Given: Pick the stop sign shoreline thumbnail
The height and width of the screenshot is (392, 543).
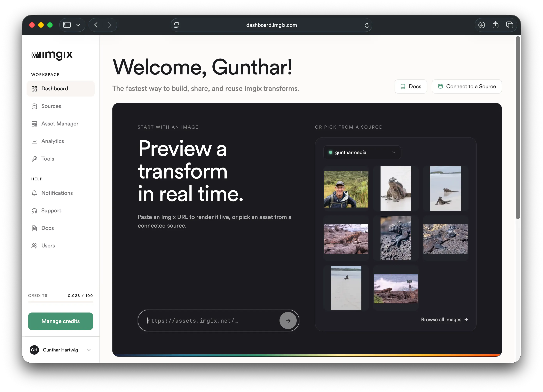Looking at the screenshot, I should [396, 288].
